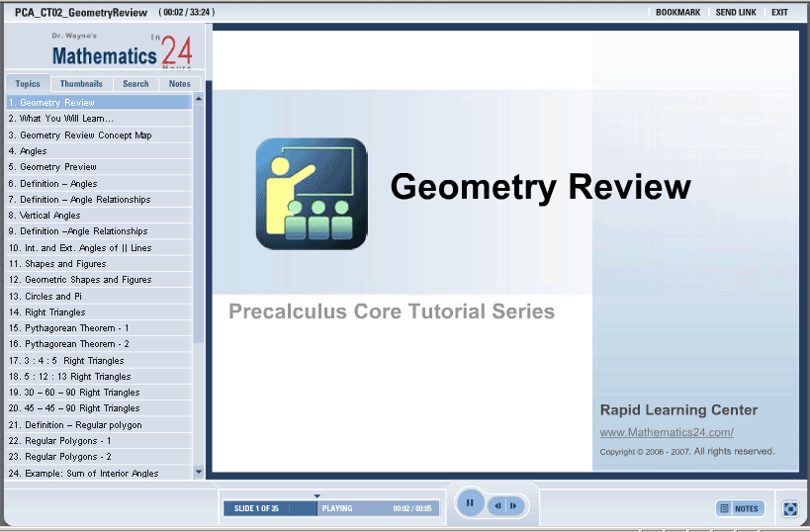Go to previous slide using back arrow
Screen dimensions: 810x532
coord(497,505)
